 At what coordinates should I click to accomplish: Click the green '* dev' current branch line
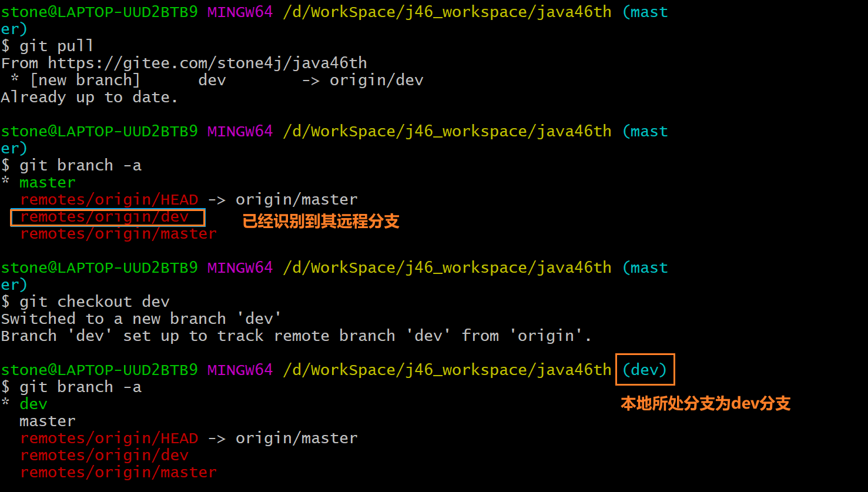[x=25, y=404]
